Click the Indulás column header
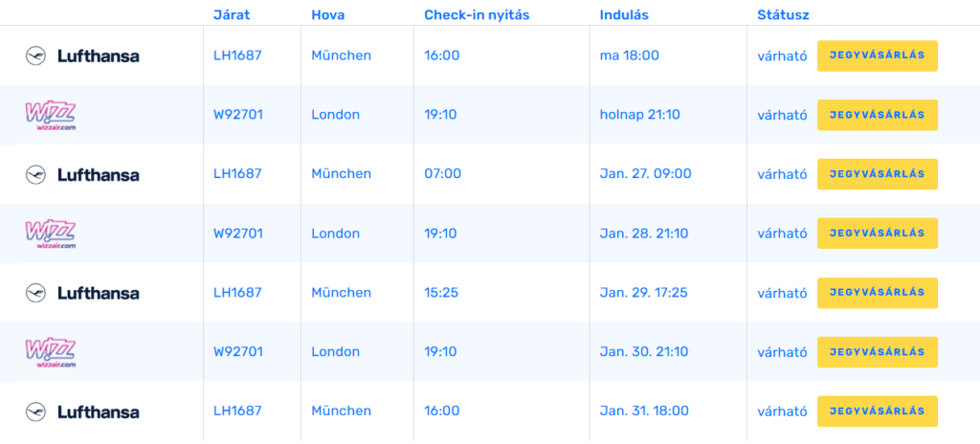The height and width of the screenshot is (444, 980). point(624,15)
